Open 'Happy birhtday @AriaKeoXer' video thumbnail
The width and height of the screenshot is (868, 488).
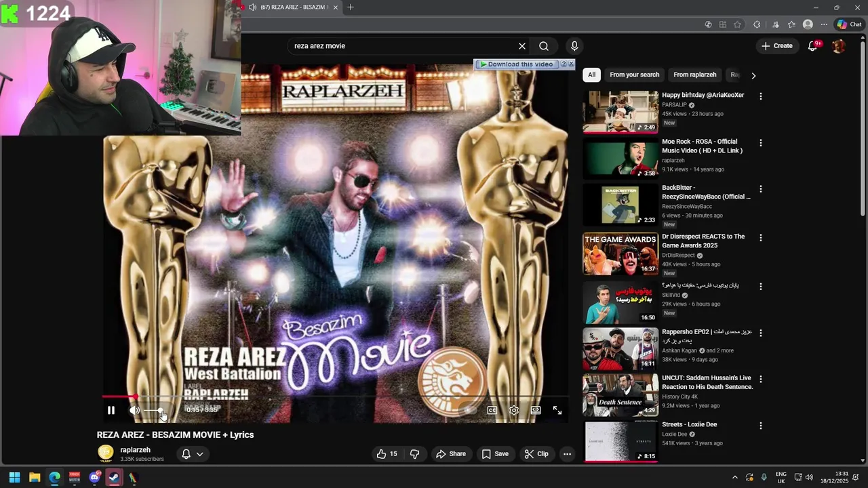point(620,112)
